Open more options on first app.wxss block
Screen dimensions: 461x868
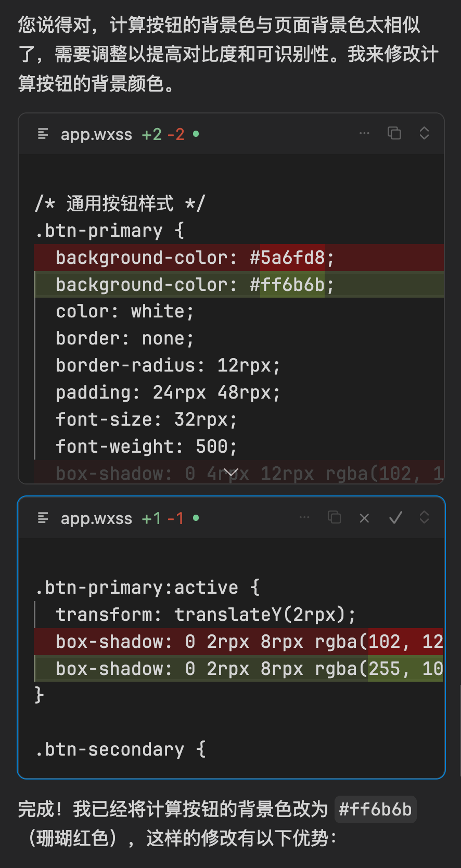pos(364,134)
